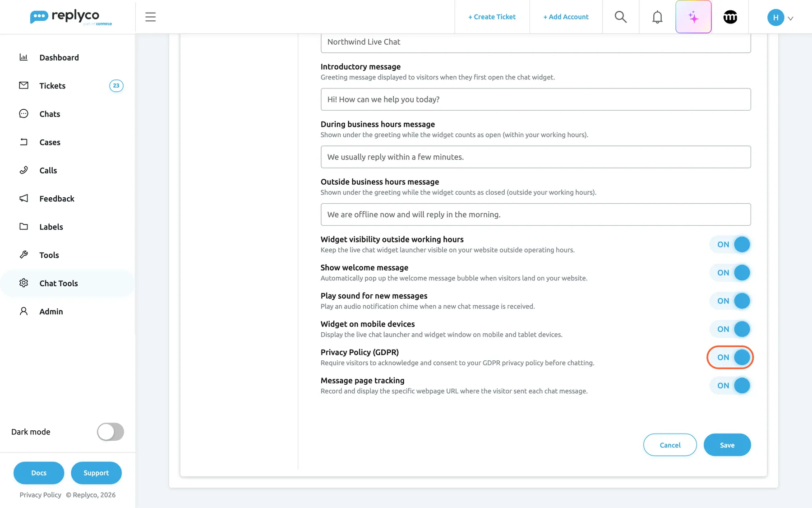Click the Chat Tools gear icon
The image size is (812, 508).
[x=23, y=283]
